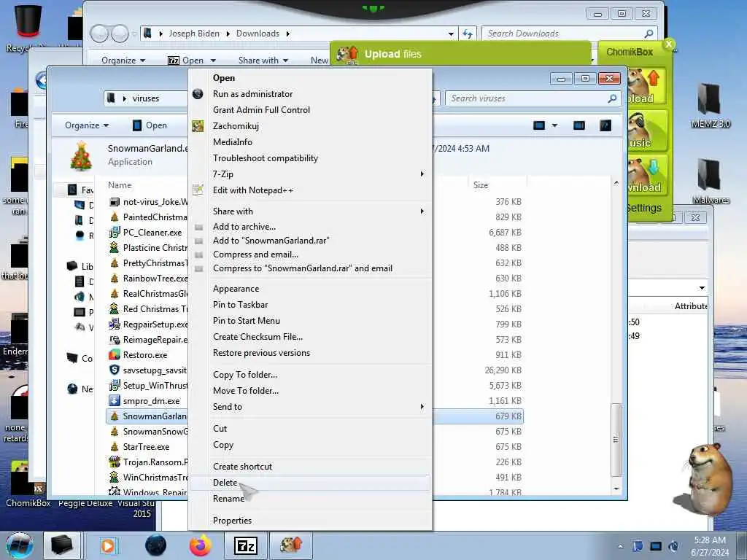Expand the Share with submenu arrow
This screenshot has height=560, width=747.
[422, 211]
